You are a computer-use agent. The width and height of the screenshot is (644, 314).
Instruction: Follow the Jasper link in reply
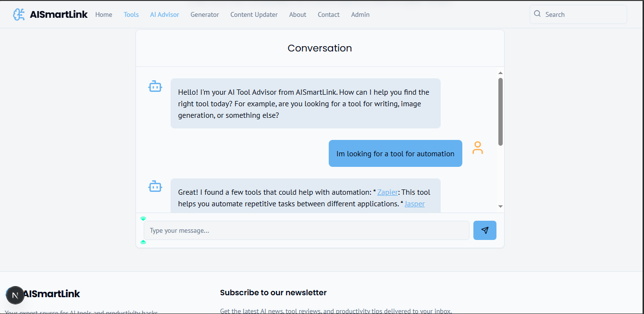point(414,204)
